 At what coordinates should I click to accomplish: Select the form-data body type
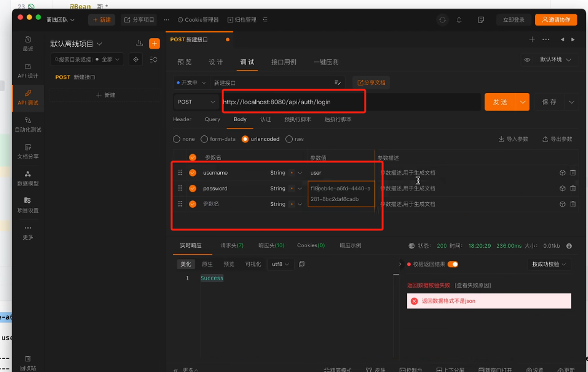[x=218, y=139]
